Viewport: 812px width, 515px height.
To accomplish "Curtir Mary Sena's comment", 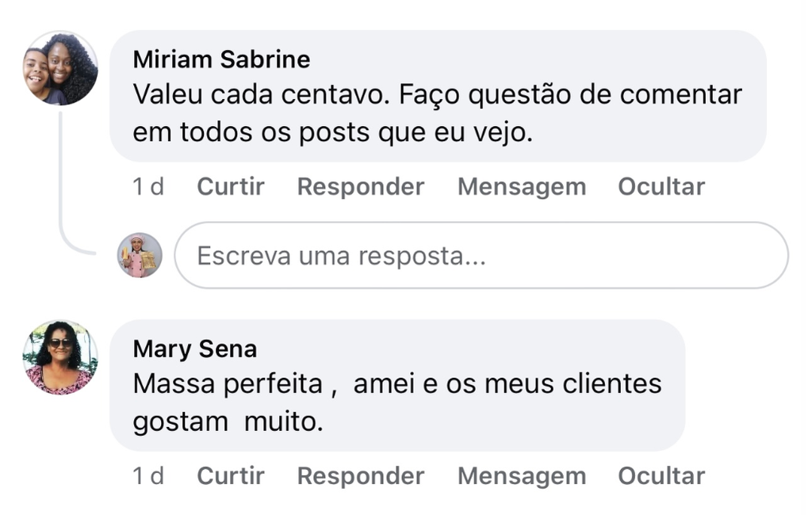I will (231, 476).
